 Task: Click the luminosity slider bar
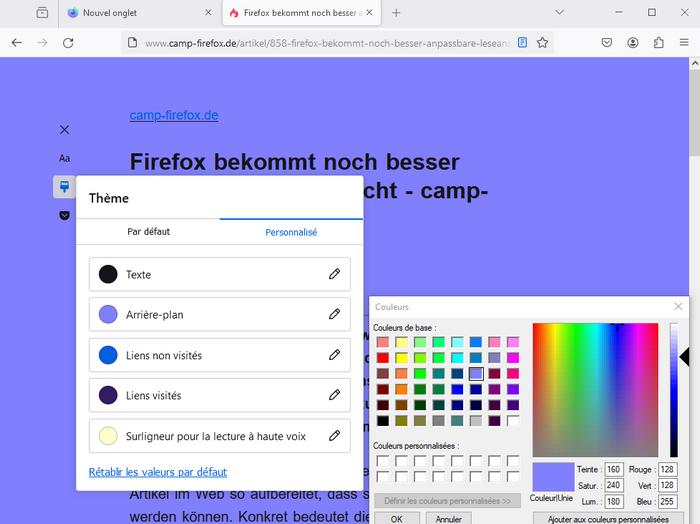pos(674,390)
